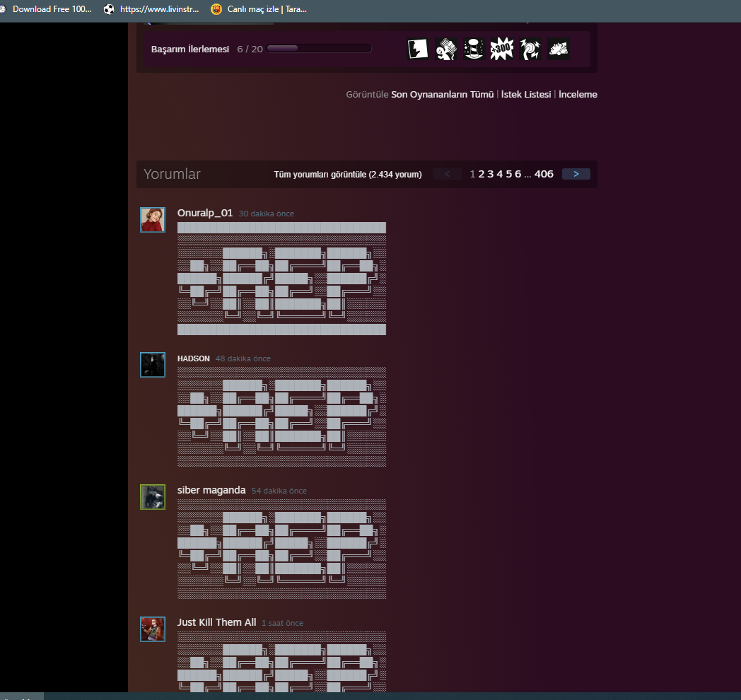Click the football favicon on the livinstr tab
Viewport: 741px width, 700px height.
click(108, 9)
